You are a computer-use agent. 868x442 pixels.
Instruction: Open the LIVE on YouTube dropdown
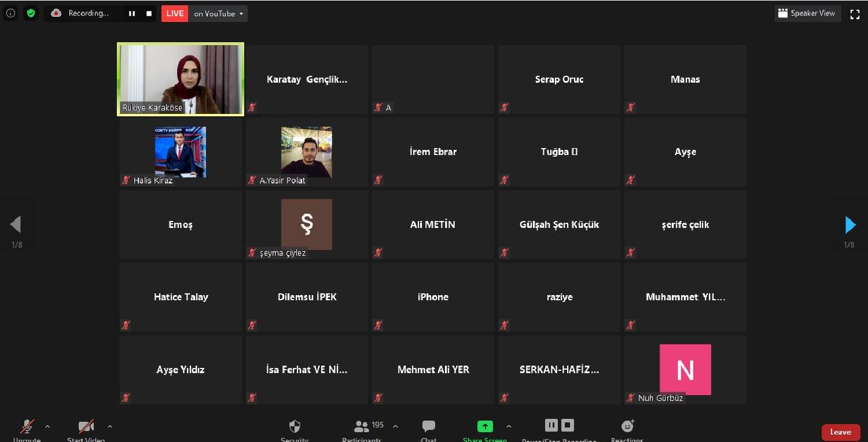coord(219,13)
